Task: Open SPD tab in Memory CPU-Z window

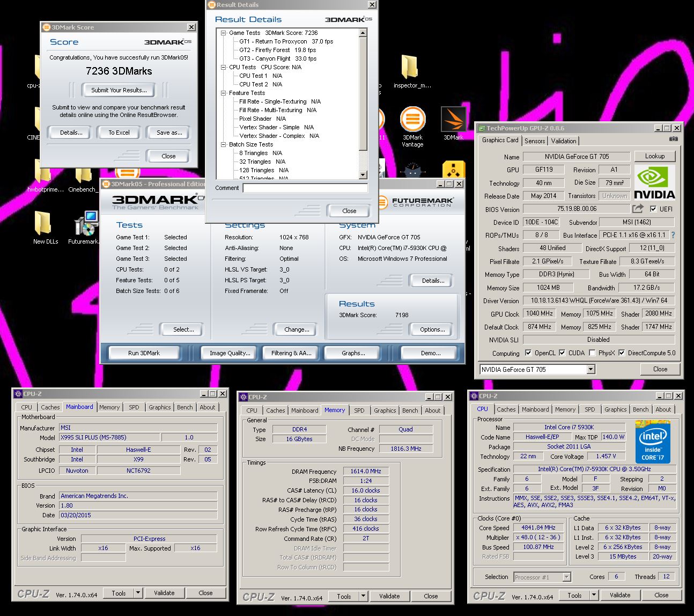Action: point(359,410)
